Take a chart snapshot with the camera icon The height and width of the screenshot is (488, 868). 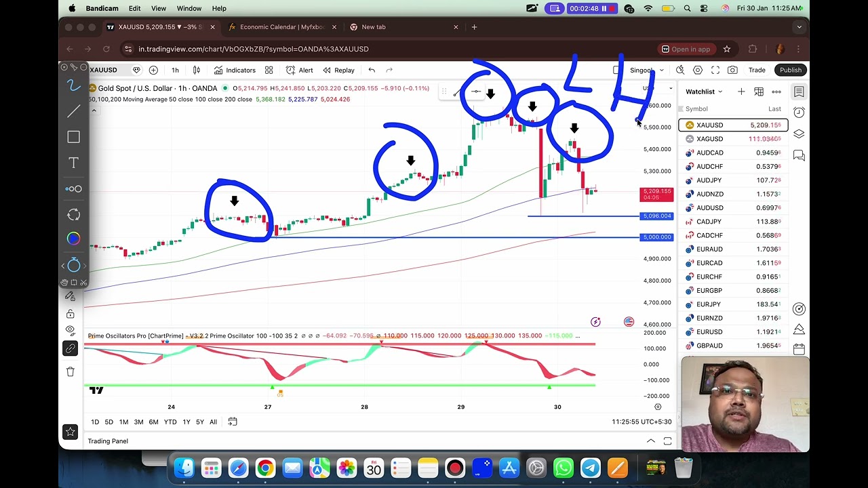(732, 70)
